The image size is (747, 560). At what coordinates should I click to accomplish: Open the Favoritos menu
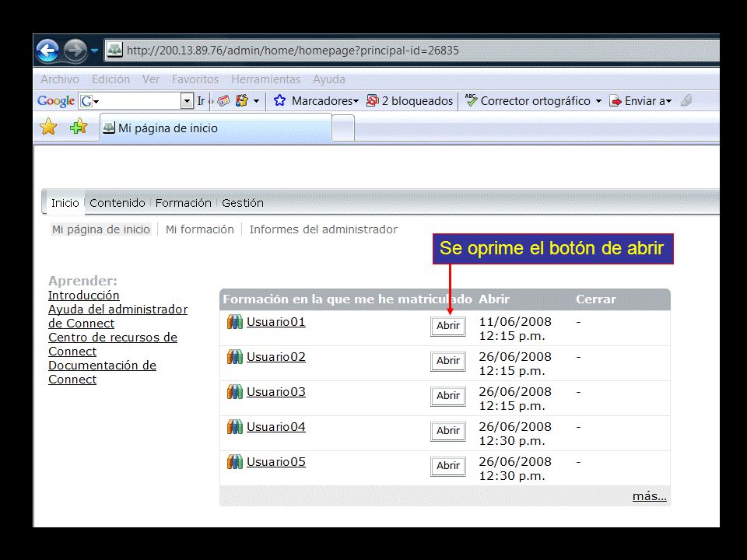[x=195, y=79]
